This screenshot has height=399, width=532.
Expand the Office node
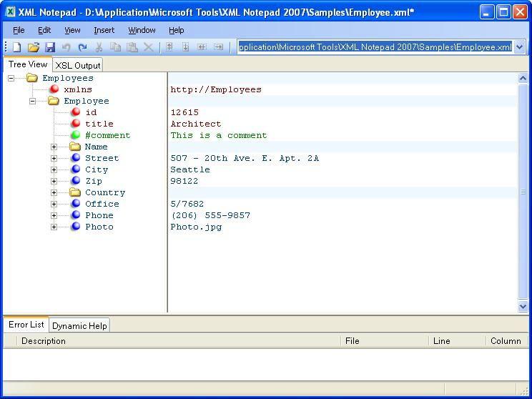tap(54, 204)
